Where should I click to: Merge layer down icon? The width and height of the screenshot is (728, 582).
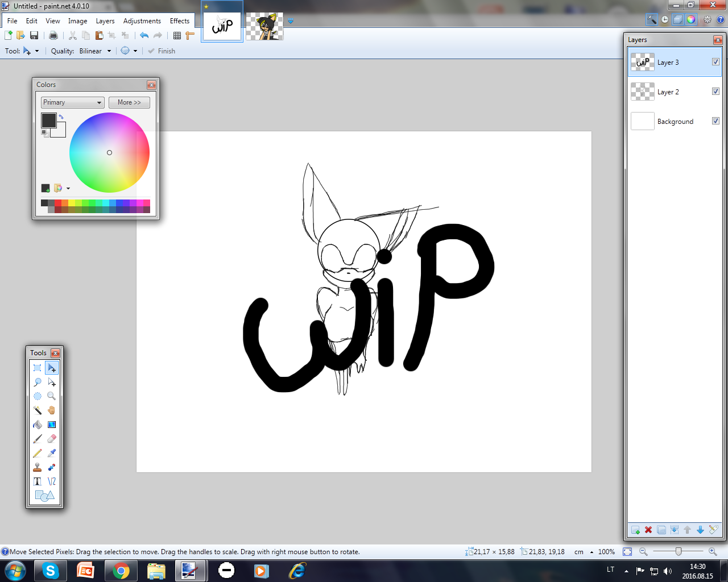(x=675, y=530)
